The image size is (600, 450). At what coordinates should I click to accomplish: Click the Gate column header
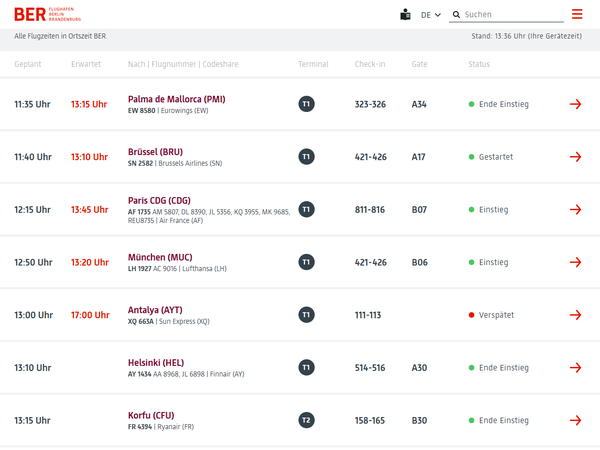(x=419, y=64)
